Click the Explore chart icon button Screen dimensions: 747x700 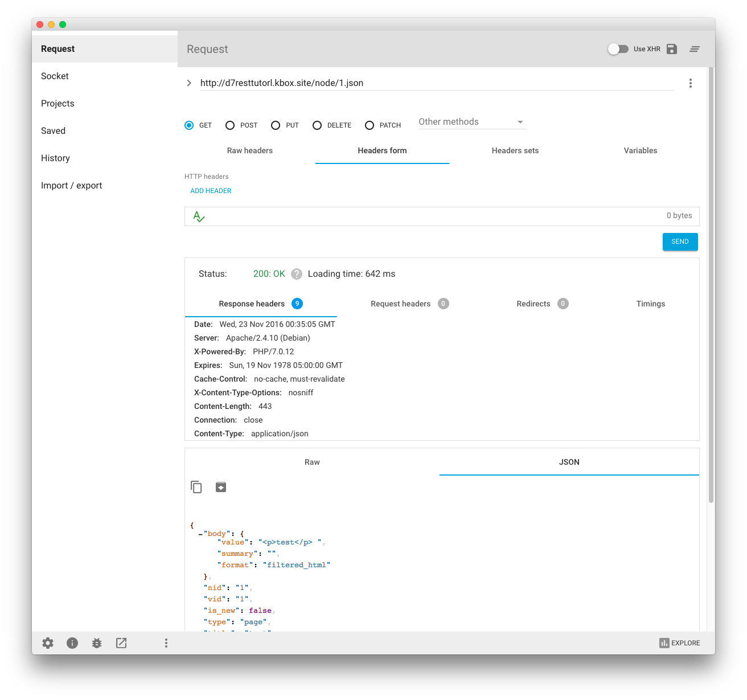(x=680, y=643)
